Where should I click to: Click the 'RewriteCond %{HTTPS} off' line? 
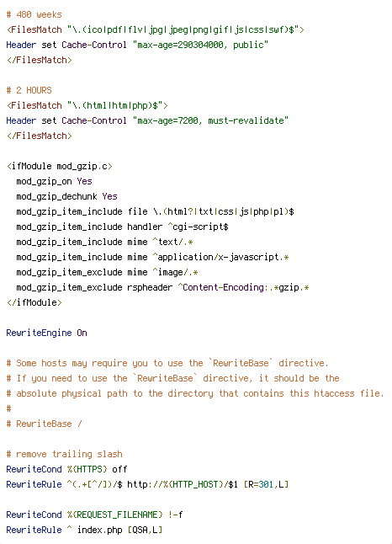[x=67, y=469]
